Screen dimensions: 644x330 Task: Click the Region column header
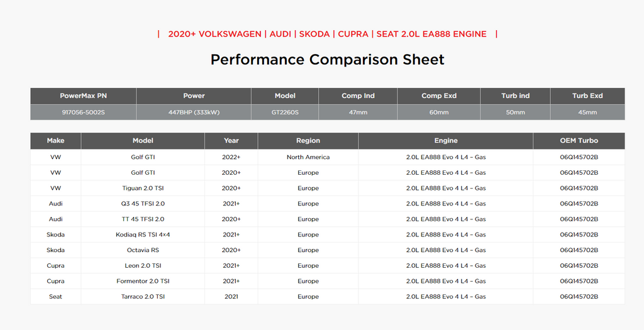click(x=308, y=141)
